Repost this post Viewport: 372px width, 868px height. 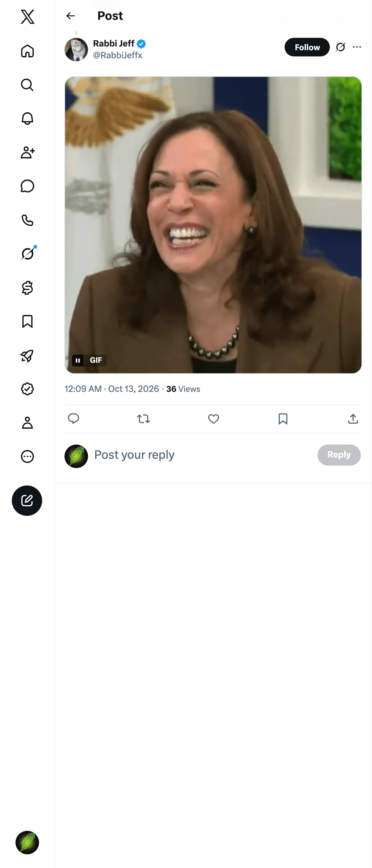pos(144,419)
